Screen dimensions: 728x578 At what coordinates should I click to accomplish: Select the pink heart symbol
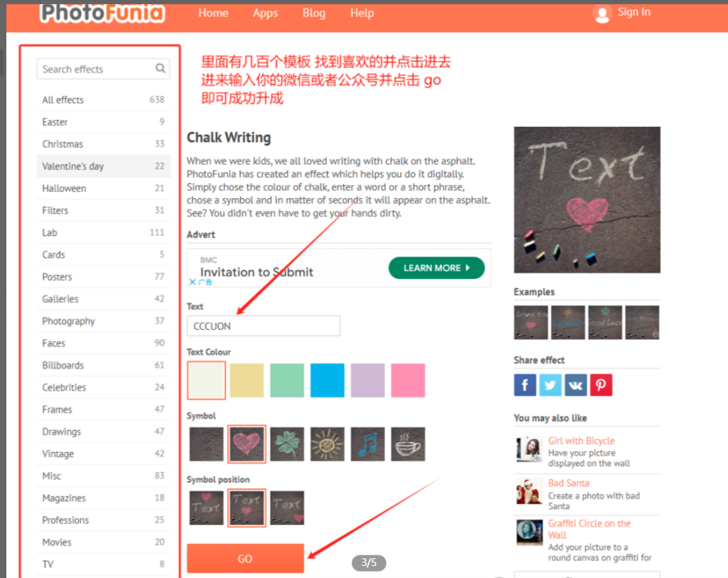(247, 444)
